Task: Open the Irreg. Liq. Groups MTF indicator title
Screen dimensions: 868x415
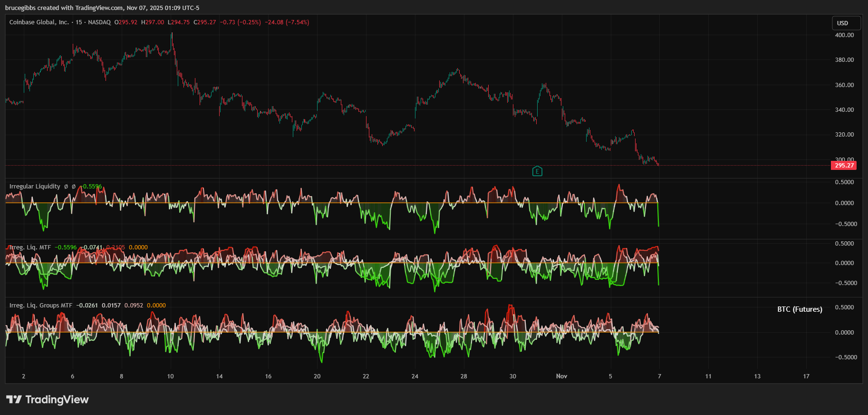Action: pos(41,306)
